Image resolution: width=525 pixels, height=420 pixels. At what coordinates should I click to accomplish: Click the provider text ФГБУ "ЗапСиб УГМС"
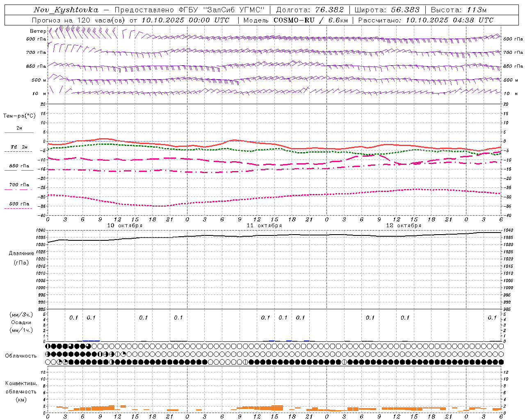[x=222, y=10]
